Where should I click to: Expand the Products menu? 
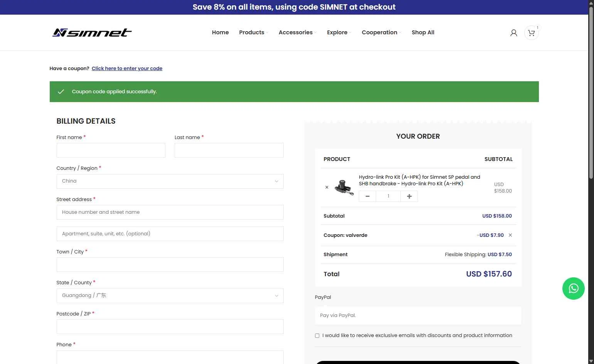pyautogui.click(x=254, y=32)
